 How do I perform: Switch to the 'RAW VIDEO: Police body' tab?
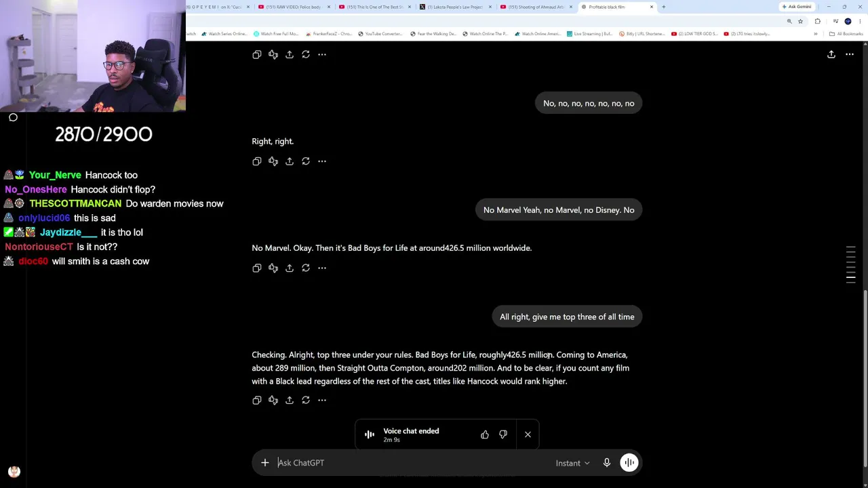point(294,7)
